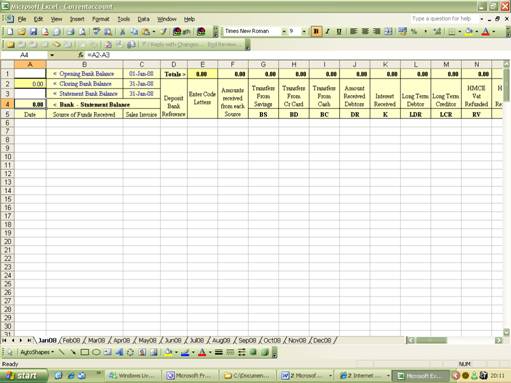Select the Arrow drawing tool

click(x=73, y=352)
